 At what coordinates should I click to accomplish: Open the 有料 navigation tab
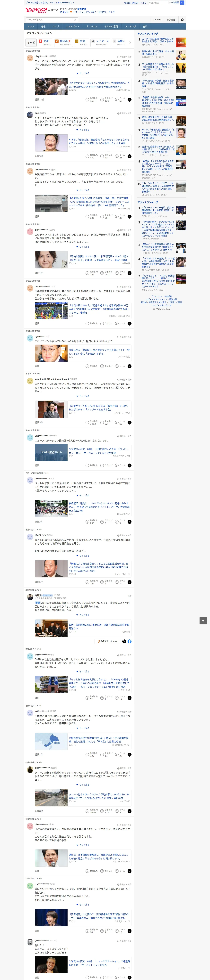tap(145, 27)
